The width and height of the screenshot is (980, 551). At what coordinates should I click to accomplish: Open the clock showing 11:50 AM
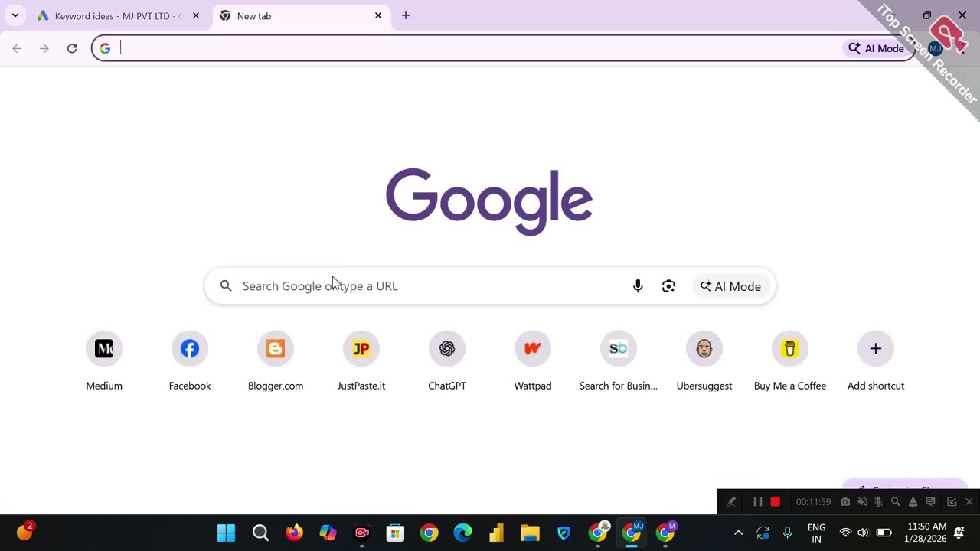point(926,533)
